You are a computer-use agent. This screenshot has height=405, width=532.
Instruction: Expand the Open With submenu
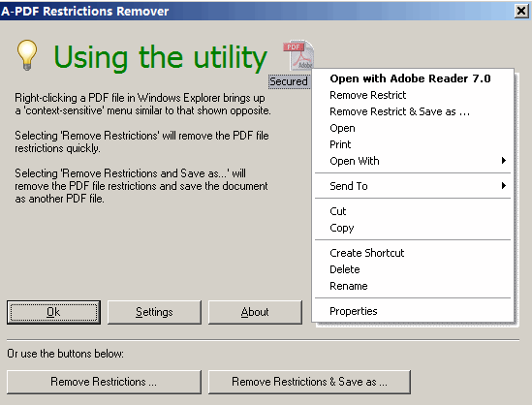[x=413, y=161]
